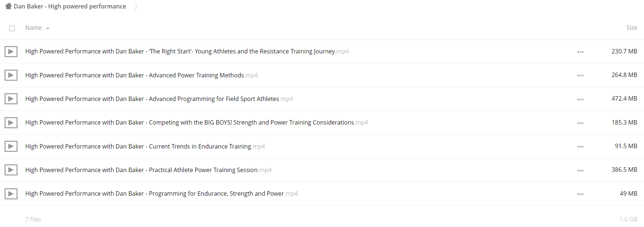Sort the file list by Size
This screenshot has width=644, height=227.
[631, 28]
